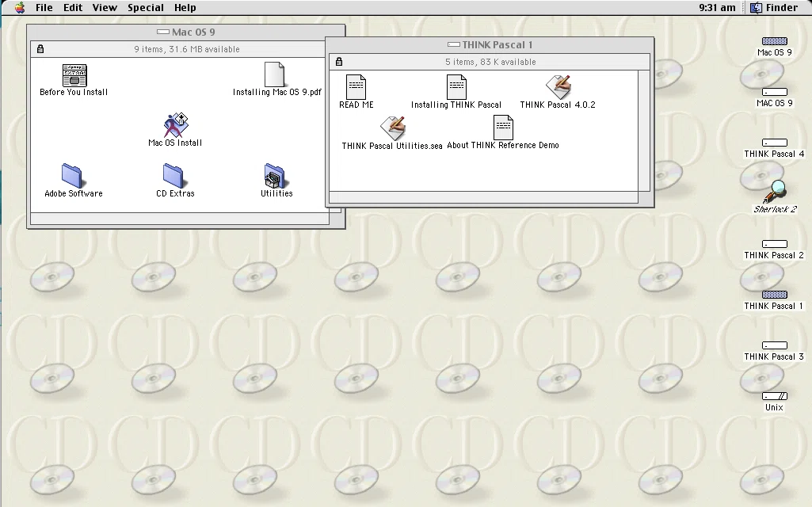
Task: Select the READ ME document
Action: coord(356,87)
